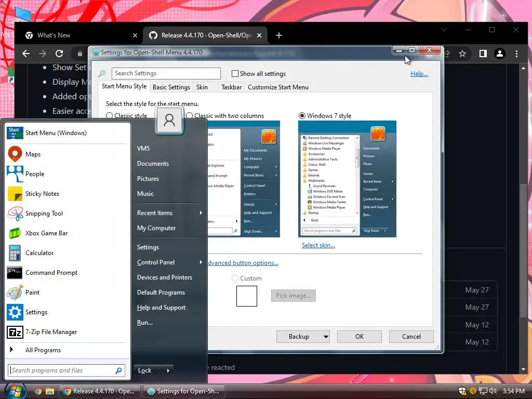
Task: Open the network tray icon
Action: pos(483,391)
